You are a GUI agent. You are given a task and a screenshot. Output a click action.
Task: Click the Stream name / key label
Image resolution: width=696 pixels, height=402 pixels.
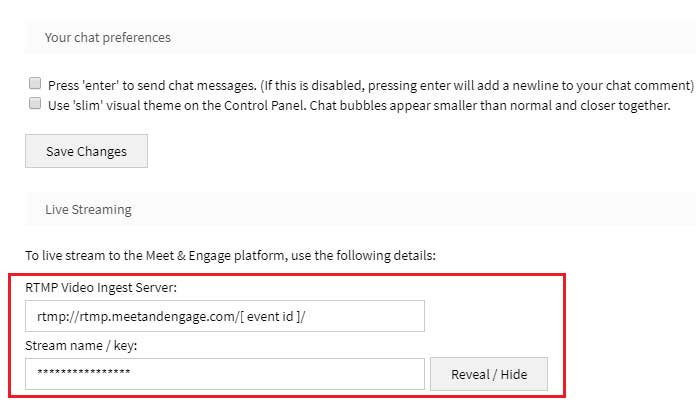[x=81, y=345]
